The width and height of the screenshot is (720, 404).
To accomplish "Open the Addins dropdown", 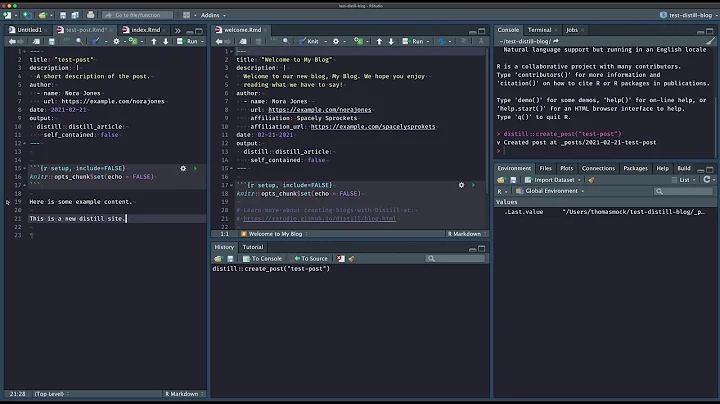I will pos(213,15).
